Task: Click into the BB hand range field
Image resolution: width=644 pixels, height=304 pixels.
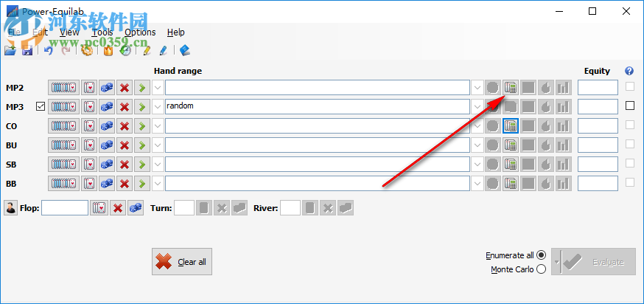Action: [317, 184]
